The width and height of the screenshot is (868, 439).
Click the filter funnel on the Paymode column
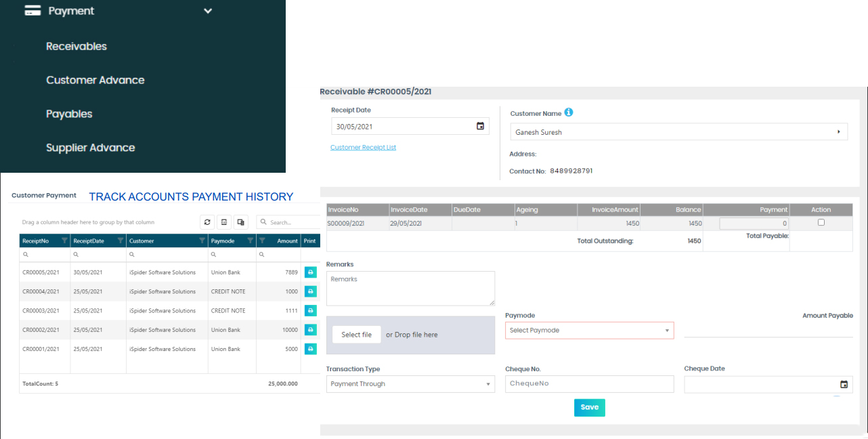click(x=250, y=241)
